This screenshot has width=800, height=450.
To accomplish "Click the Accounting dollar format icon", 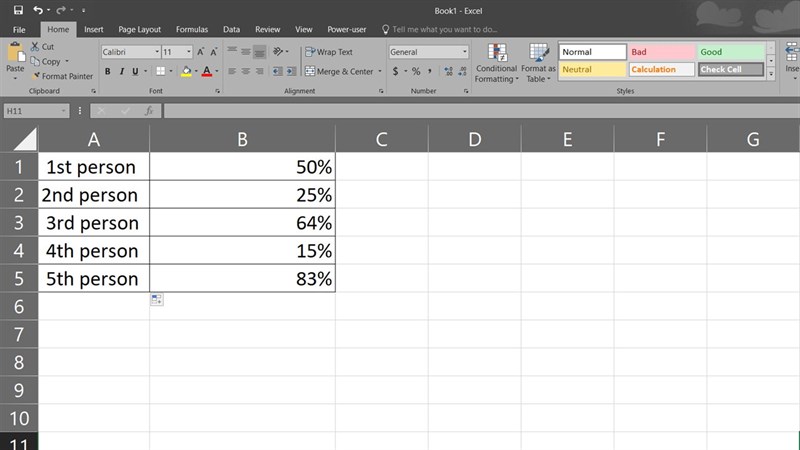I will pos(395,71).
